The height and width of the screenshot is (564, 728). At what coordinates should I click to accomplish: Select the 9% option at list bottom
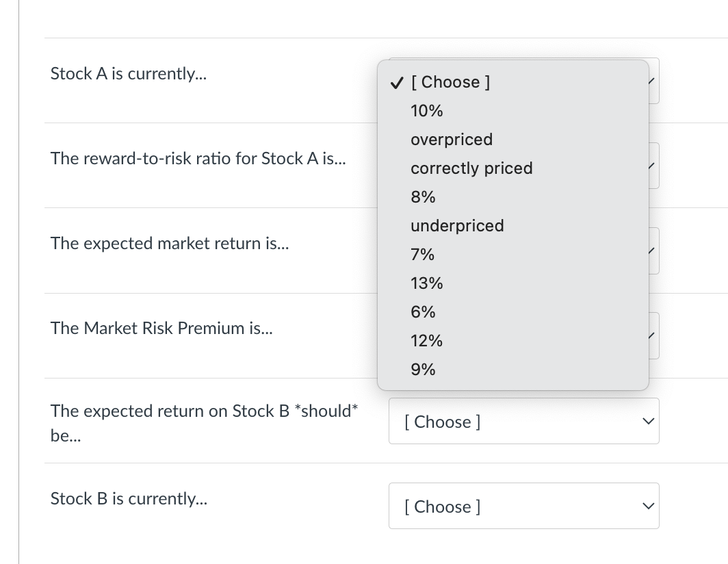(x=423, y=370)
